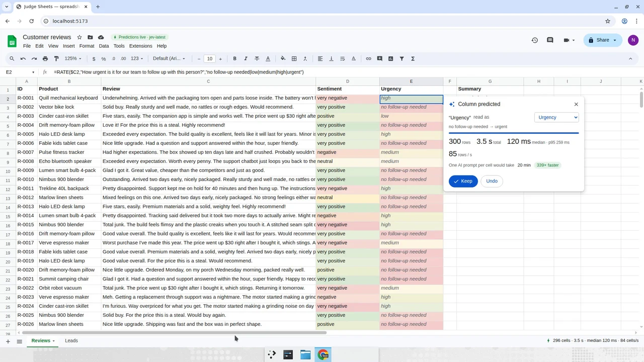The image size is (644, 362).
Task: Insert a link
Action: [368, 59]
